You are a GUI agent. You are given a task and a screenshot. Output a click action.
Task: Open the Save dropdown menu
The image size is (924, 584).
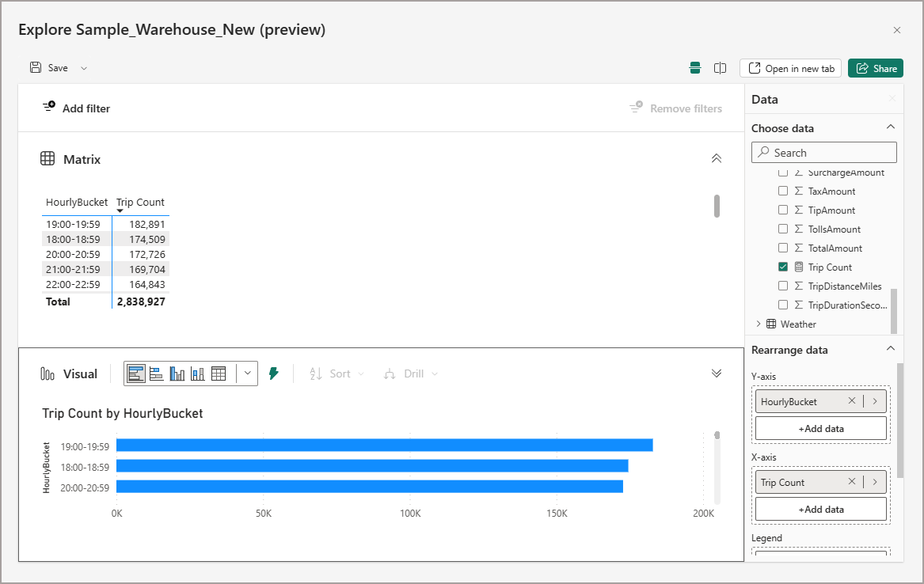point(82,67)
